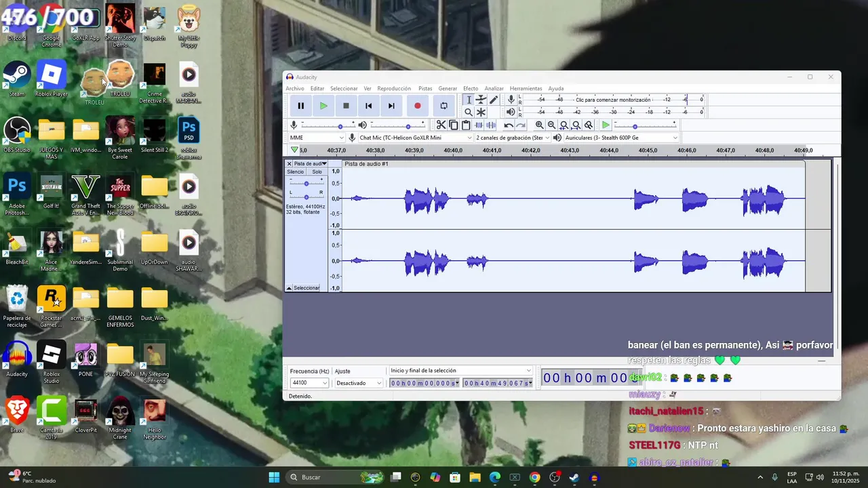The image size is (868, 488).
Task: Stop the audio with the Stop button
Action: [346, 106]
